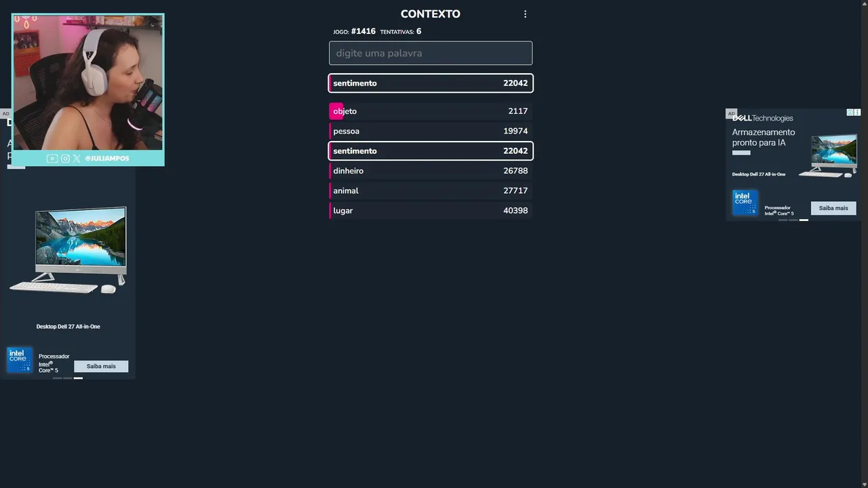This screenshot has height=488, width=868.
Task: Click the X icon on webcam overlay
Action: point(77,159)
